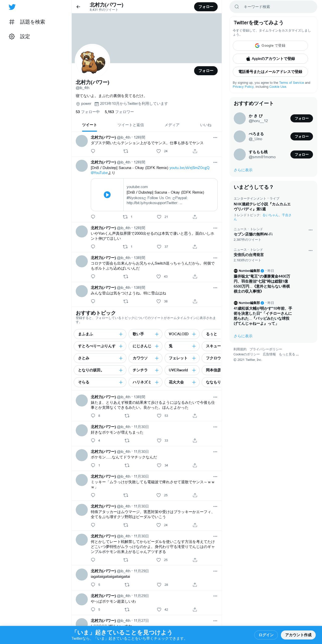The height and width of the screenshot is (644, 322).
Task: Open more options on 安倍氏の台湾発言 trend
Action: [x=310, y=250]
